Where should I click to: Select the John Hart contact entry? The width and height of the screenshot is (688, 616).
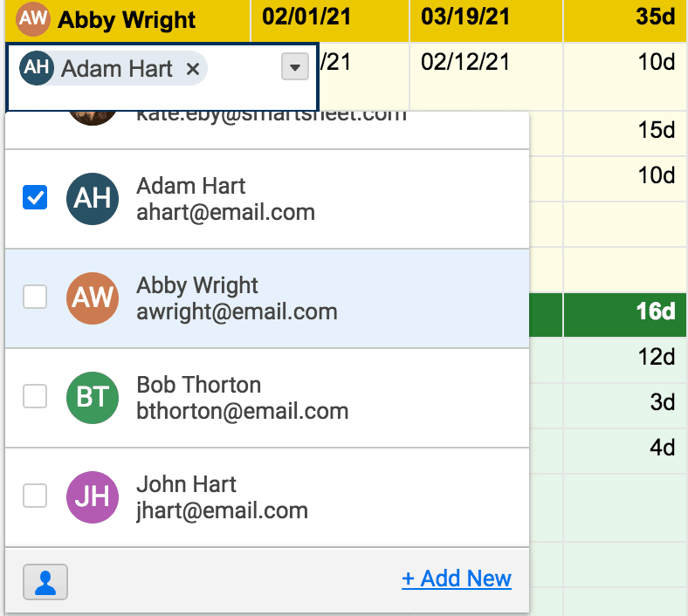(267, 497)
